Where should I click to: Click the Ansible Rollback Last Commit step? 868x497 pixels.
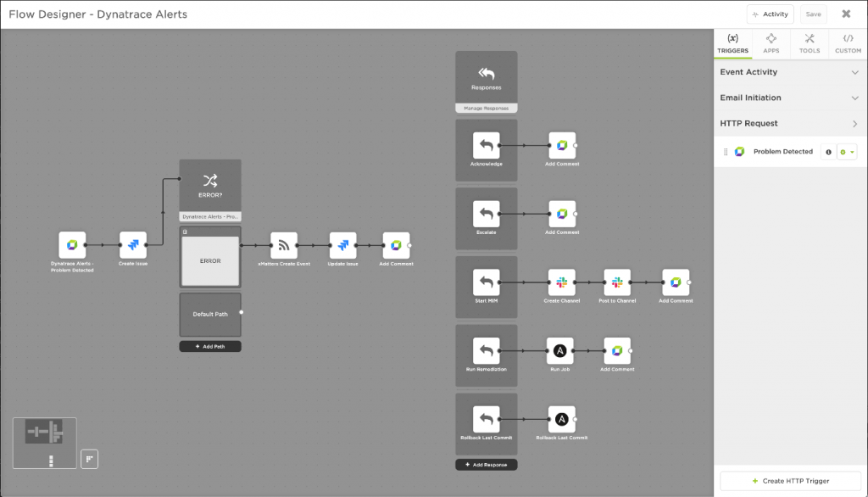point(562,420)
